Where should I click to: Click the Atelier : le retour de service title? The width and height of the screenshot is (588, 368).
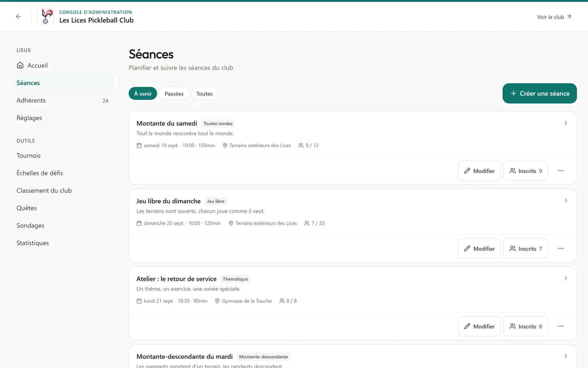176,279
